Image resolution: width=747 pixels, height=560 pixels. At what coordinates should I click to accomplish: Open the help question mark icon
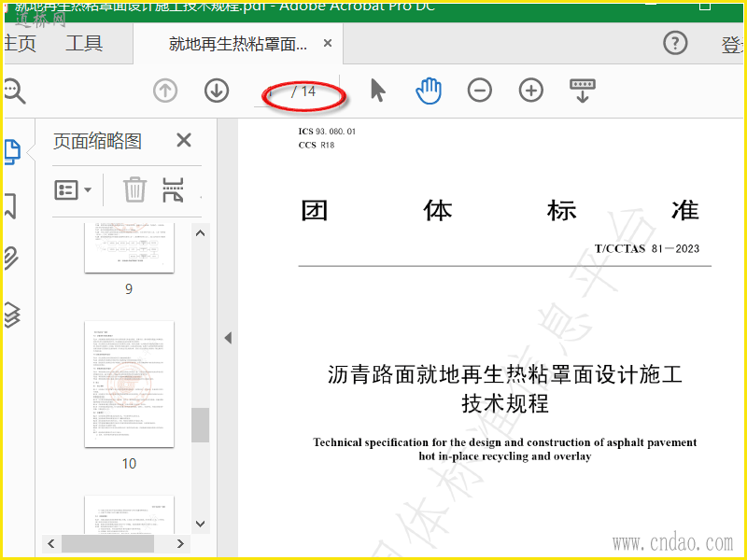tap(675, 43)
